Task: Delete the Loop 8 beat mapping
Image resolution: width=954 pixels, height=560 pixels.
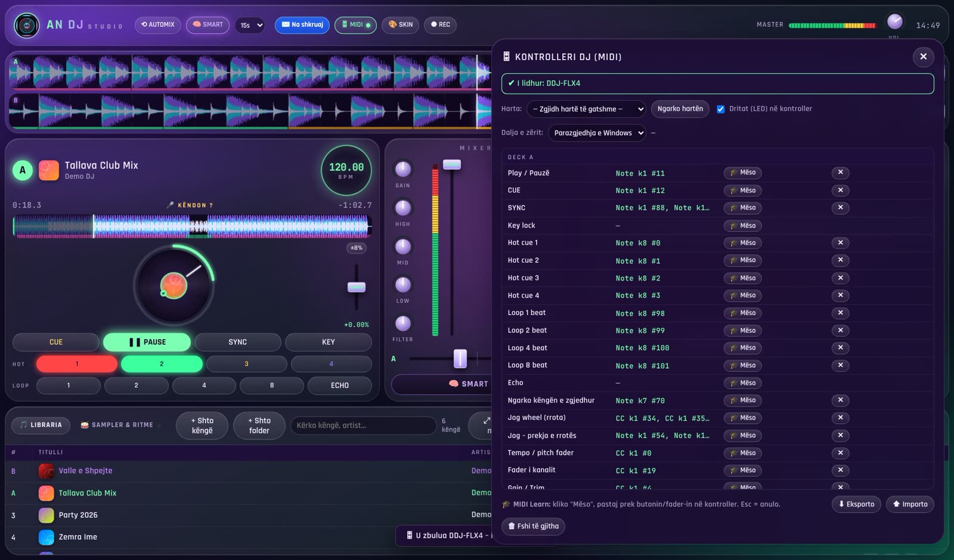Action: point(840,365)
